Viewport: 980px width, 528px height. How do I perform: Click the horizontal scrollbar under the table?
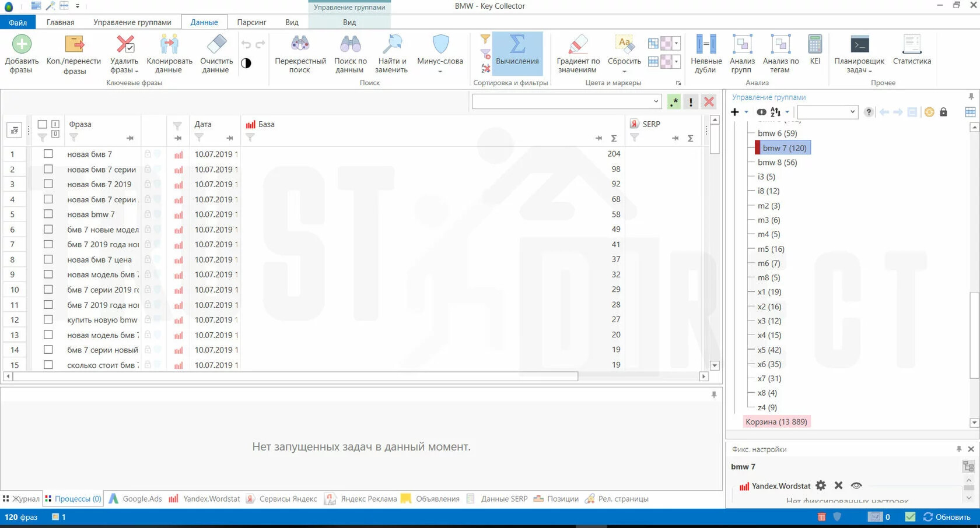(296, 376)
